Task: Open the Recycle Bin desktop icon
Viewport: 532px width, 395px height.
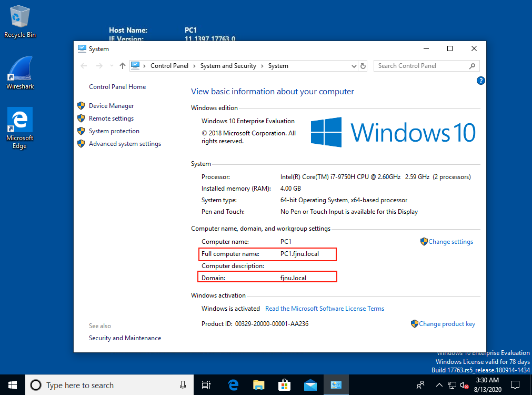Action: [19, 22]
